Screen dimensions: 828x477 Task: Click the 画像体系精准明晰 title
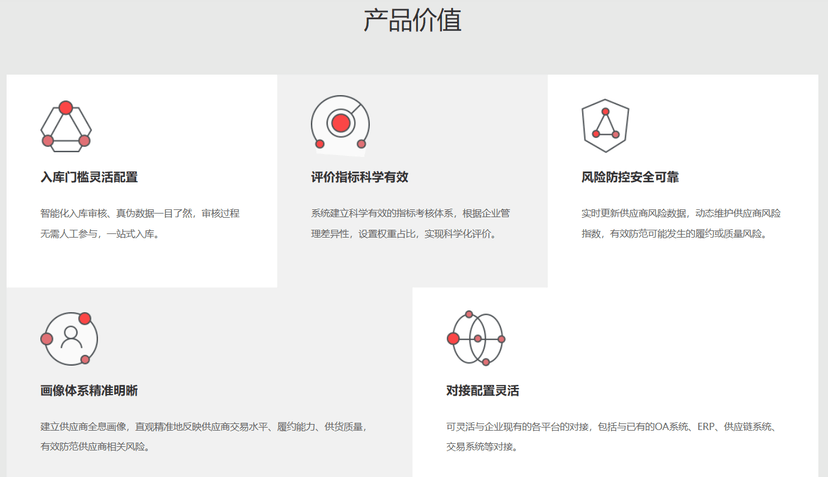pos(89,390)
